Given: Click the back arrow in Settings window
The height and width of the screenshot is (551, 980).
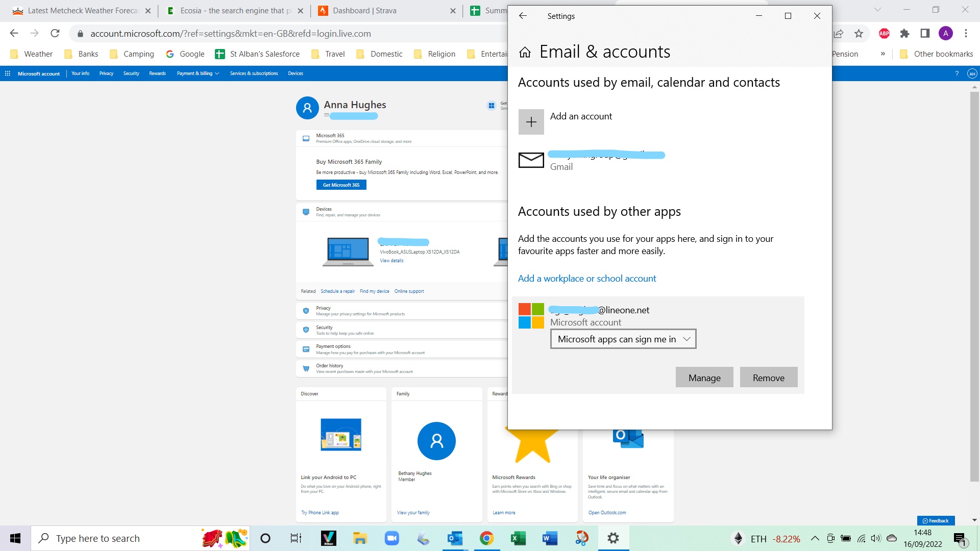Looking at the screenshot, I should [x=523, y=16].
